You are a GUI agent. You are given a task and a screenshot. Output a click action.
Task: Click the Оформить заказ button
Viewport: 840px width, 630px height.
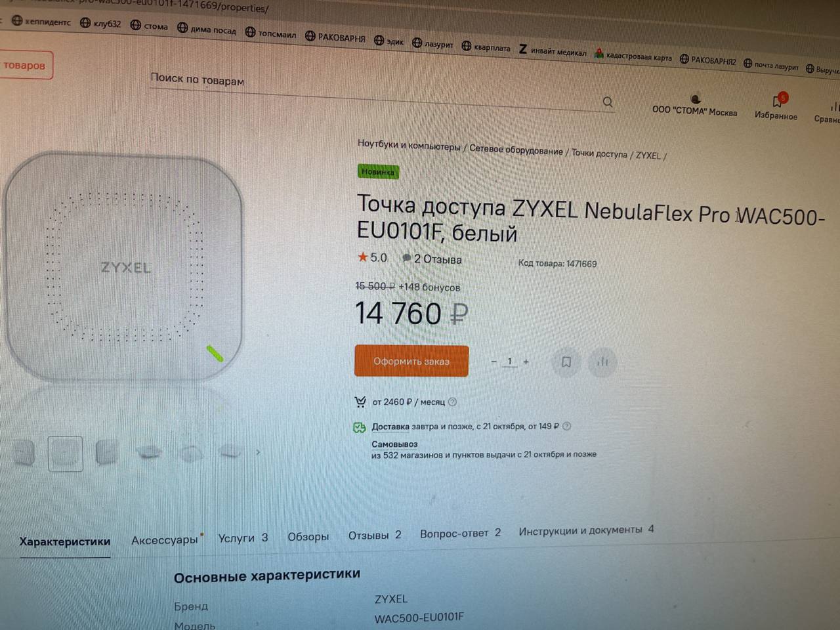tap(411, 361)
